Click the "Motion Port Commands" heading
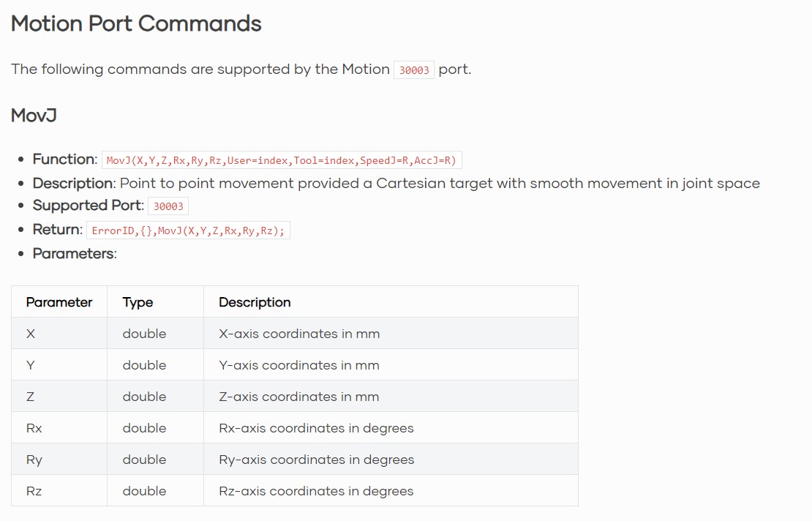This screenshot has height=521, width=812. [136, 23]
